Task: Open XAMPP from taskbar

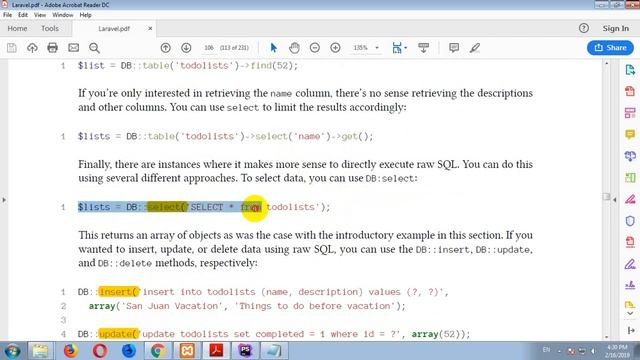Action: (x=187, y=351)
